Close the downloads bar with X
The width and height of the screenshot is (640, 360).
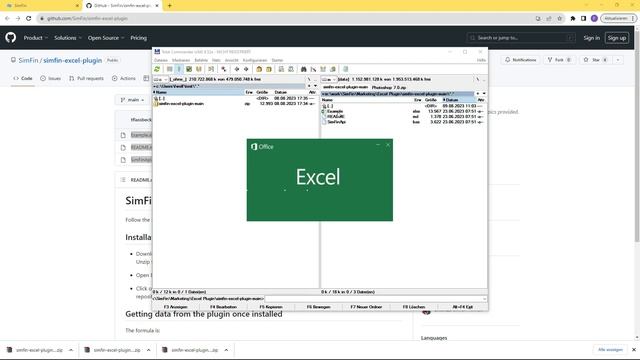click(x=634, y=350)
